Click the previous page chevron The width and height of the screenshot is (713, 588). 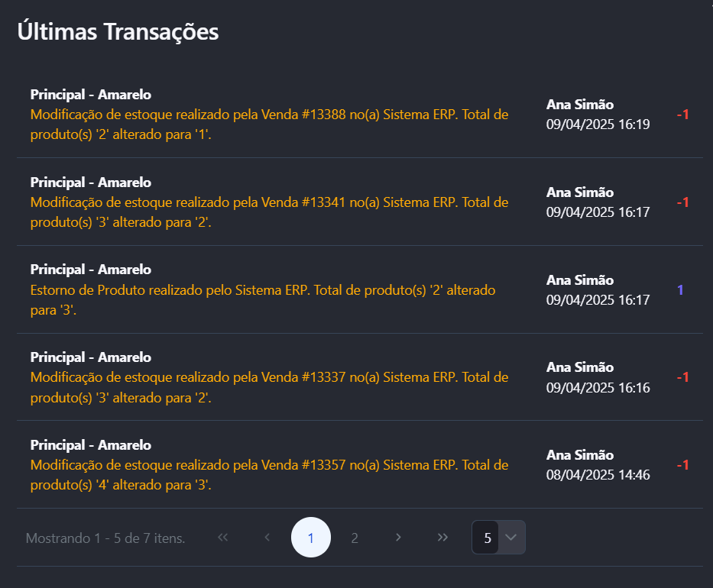point(267,538)
